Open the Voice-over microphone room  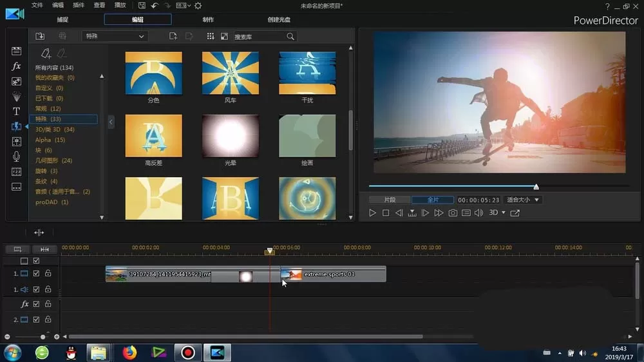(16, 157)
